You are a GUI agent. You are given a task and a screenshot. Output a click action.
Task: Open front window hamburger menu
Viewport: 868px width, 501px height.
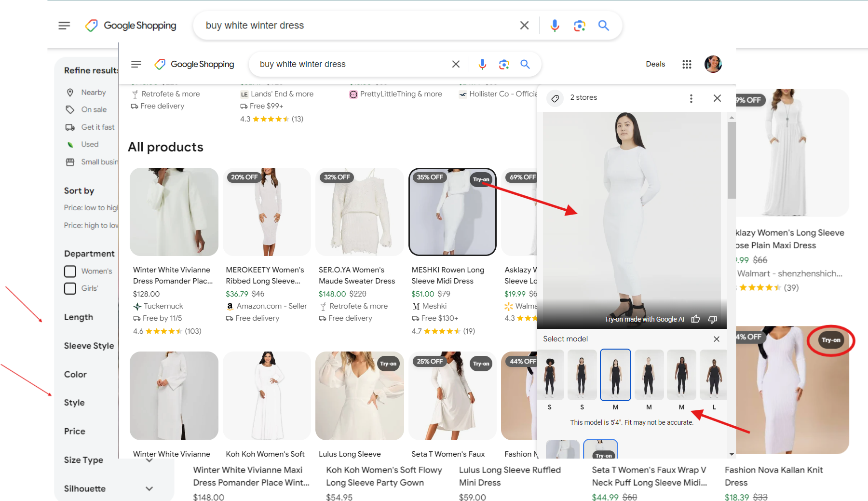point(136,64)
